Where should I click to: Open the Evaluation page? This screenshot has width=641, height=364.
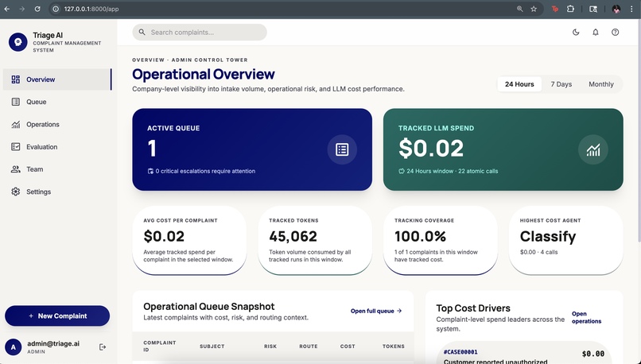pos(56,147)
